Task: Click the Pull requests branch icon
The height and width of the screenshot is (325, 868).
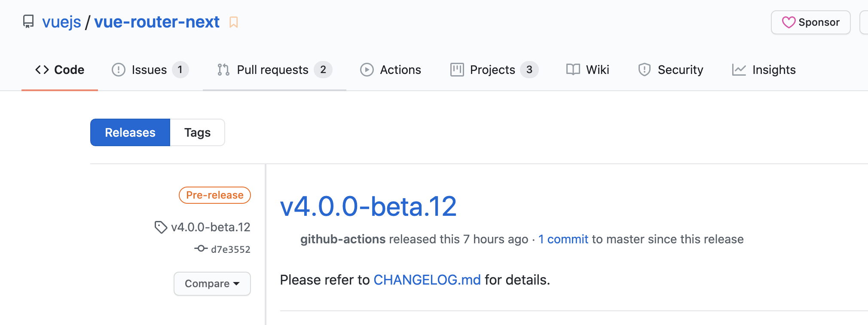Action: (x=223, y=70)
